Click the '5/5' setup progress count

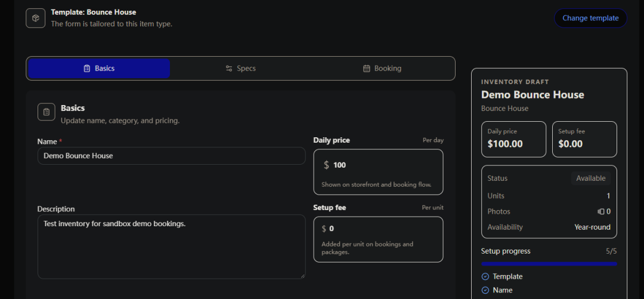coord(611,251)
